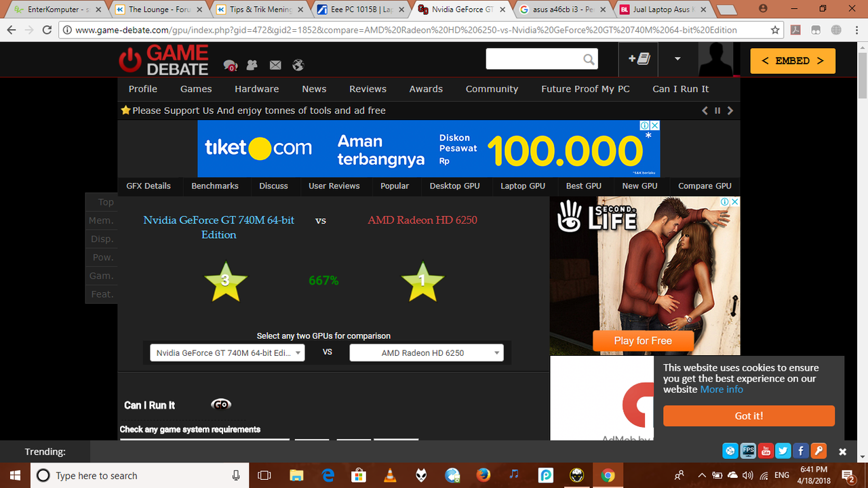868x488 pixels.
Task: Click Got it! on the cookie notice
Action: point(749,415)
